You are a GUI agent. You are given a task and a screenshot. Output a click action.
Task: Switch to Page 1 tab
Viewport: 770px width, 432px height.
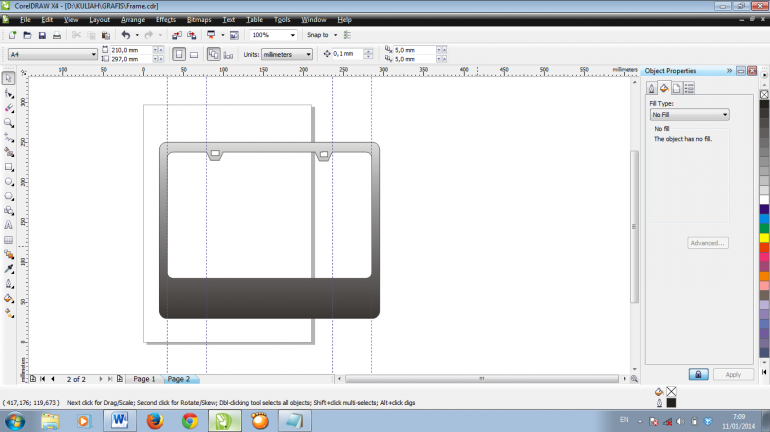(144, 379)
